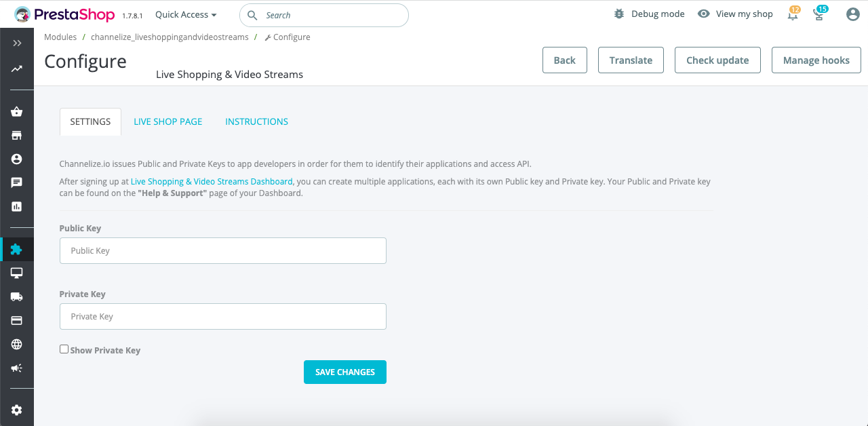Click the PrestaShop logo

[65, 14]
